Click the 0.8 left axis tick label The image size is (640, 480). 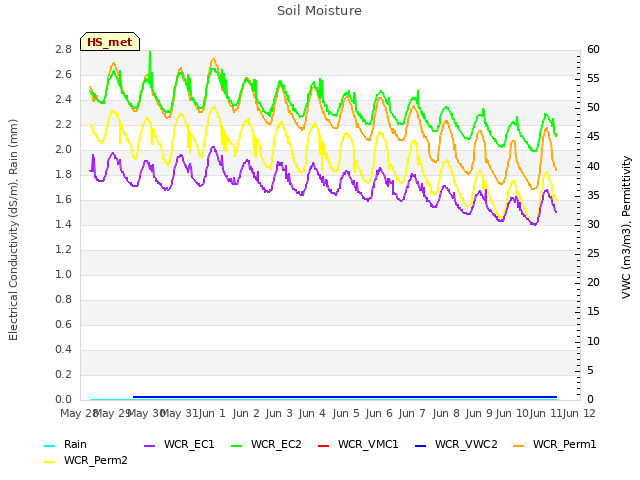[x=63, y=300]
